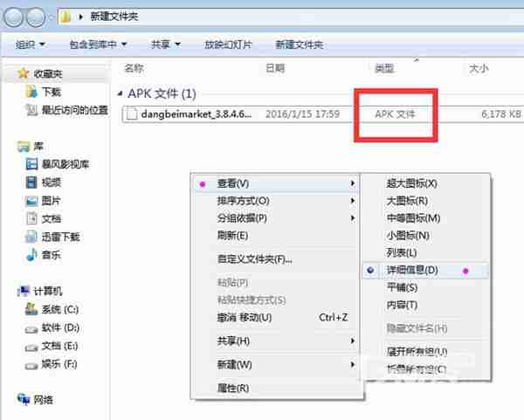
Task: Click the 收藏夹 tree label
Action: click(x=48, y=73)
